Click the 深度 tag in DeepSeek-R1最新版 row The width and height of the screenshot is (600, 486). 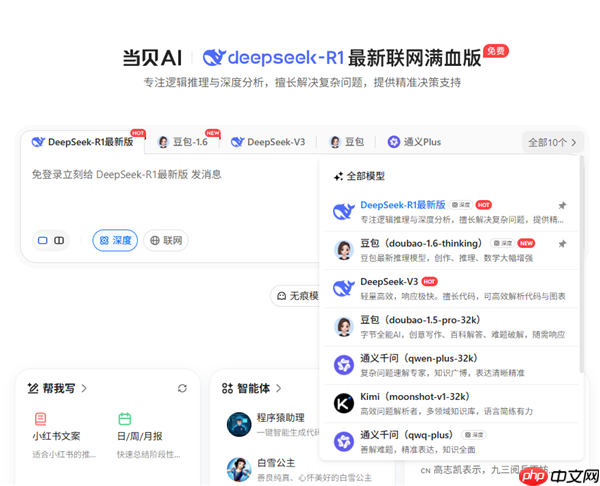click(461, 205)
